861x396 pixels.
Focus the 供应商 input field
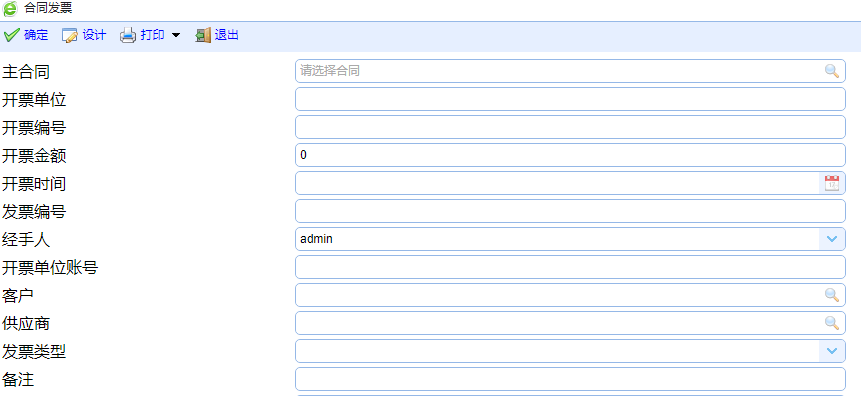[571, 323]
